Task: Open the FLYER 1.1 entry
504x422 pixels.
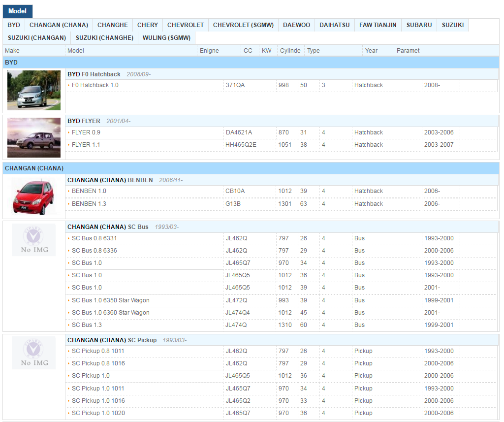Action: point(86,145)
